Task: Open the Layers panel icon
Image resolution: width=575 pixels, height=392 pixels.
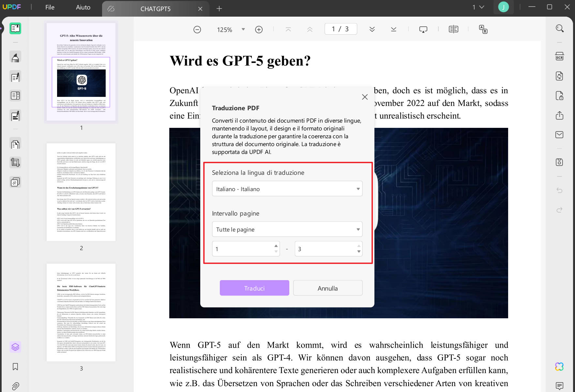Action: [15, 347]
